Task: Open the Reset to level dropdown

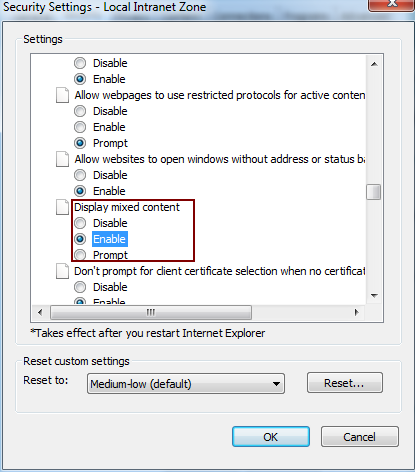Action: [x=186, y=384]
